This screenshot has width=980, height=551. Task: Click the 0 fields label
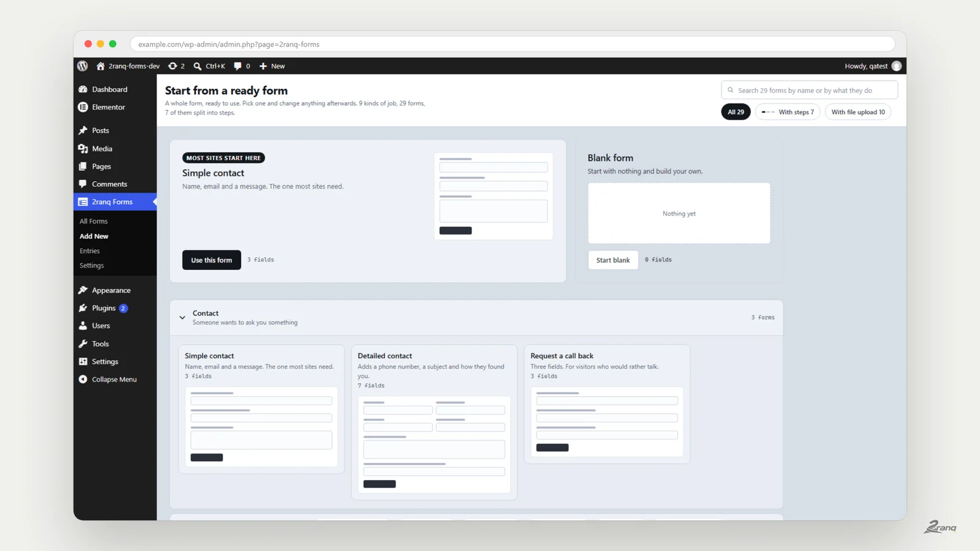(x=658, y=260)
